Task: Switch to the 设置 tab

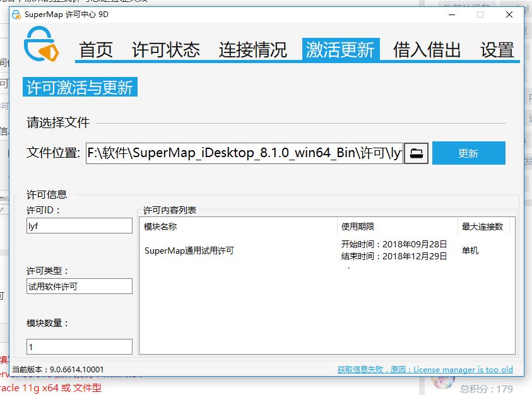Action: [x=497, y=50]
